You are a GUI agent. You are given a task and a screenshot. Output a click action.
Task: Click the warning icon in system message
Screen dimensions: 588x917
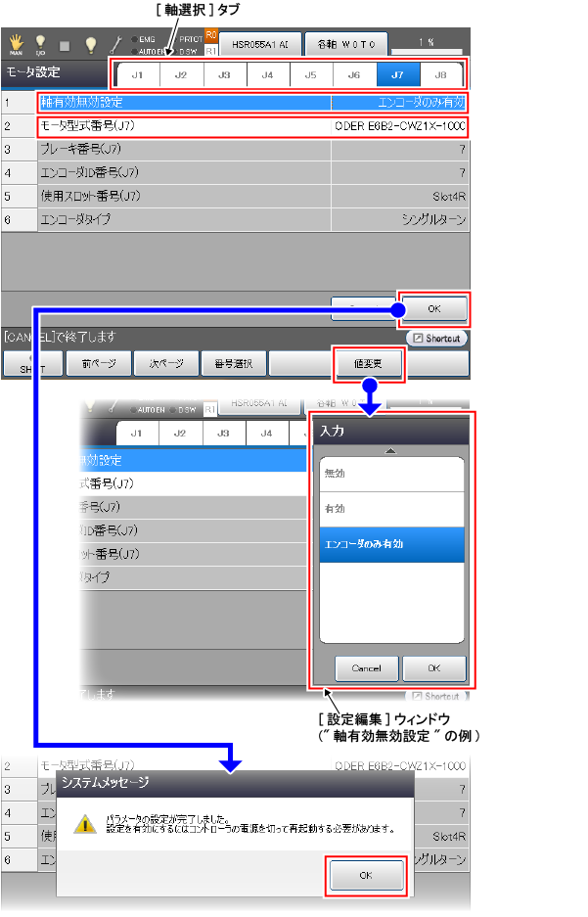pos(86,824)
